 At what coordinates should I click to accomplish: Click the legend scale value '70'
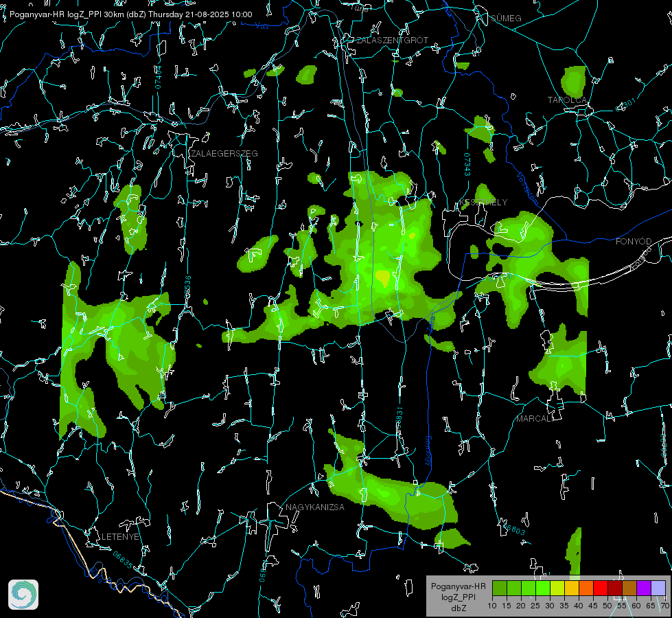(x=664, y=606)
